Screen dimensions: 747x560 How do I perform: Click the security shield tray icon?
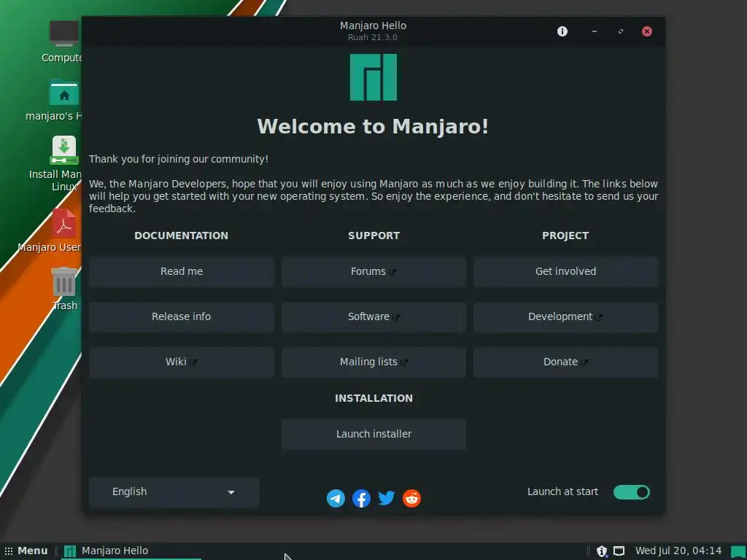pos(602,551)
